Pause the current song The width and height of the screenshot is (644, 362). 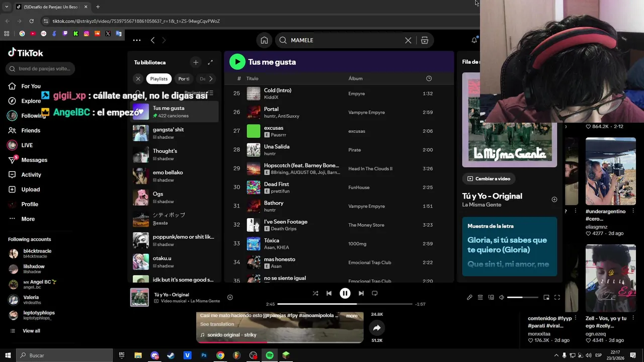[x=345, y=293]
